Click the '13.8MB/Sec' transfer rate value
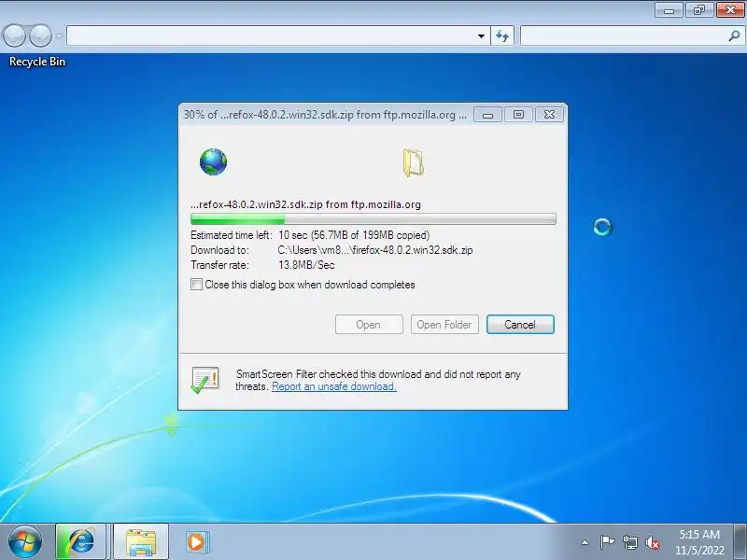The image size is (747, 560). click(x=306, y=265)
